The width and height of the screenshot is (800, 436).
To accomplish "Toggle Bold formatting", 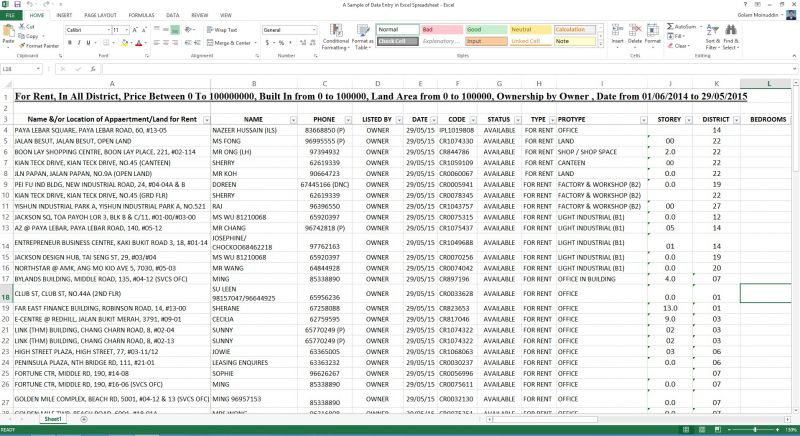I will click(x=69, y=43).
